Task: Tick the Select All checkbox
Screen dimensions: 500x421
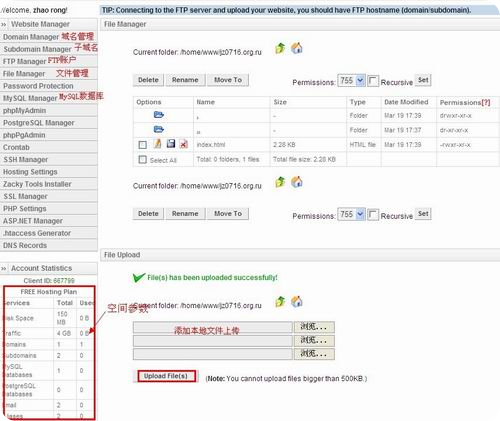Action: [143, 160]
